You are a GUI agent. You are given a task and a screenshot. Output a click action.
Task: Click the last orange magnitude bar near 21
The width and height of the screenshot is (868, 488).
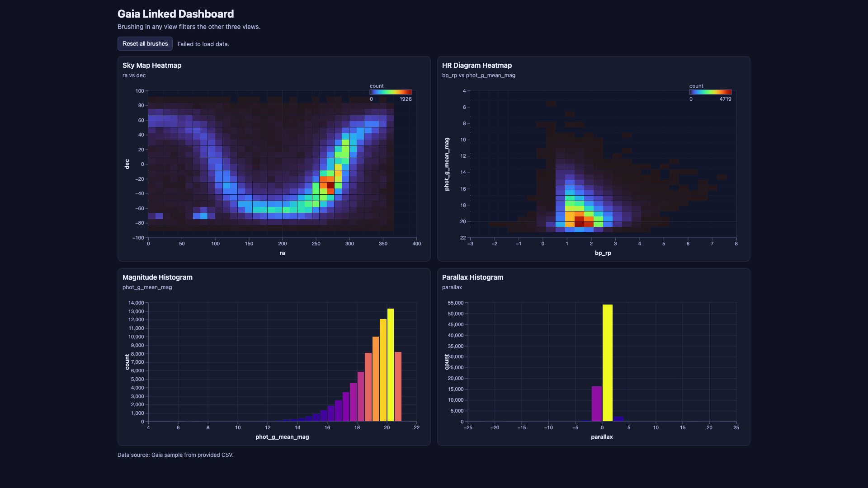(398, 387)
